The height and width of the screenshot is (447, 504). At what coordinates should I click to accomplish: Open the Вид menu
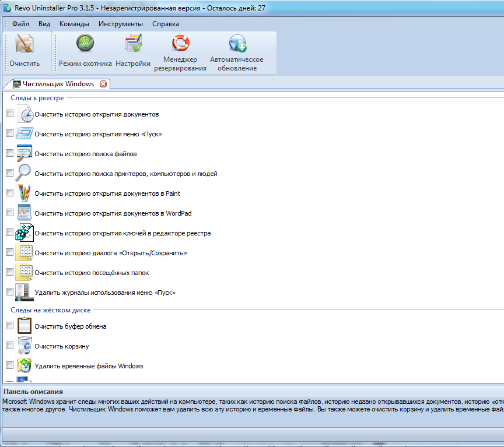point(44,24)
